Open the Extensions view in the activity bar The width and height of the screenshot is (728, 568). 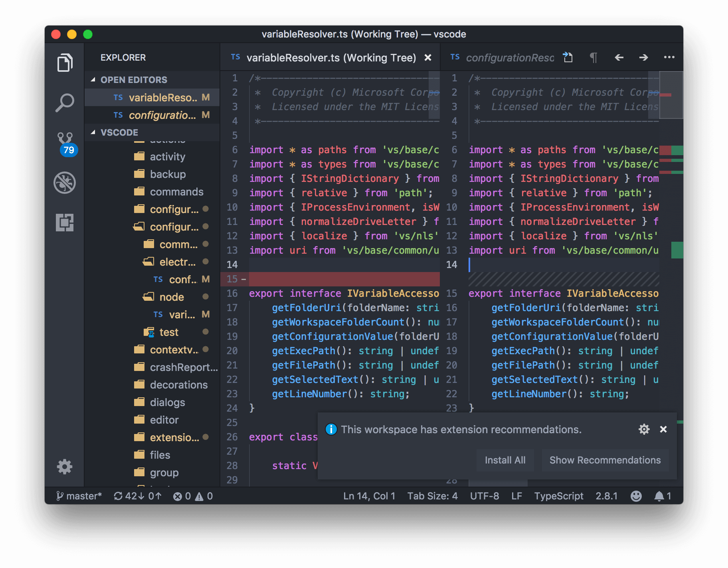[x=65, y=223]
